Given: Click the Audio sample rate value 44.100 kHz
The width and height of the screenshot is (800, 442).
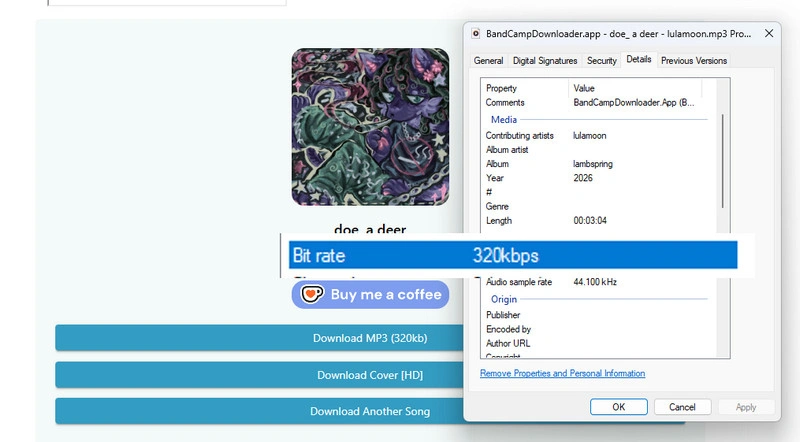Looking at the screenshot, I should pyautogui.click(x=595, y=282).
